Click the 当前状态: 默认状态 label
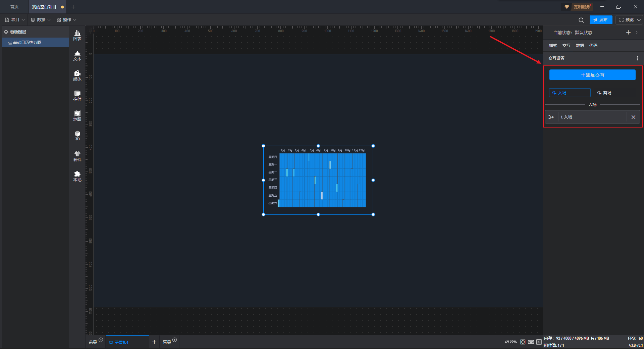Screen dimensions: 644x349 tap(573, 33)
